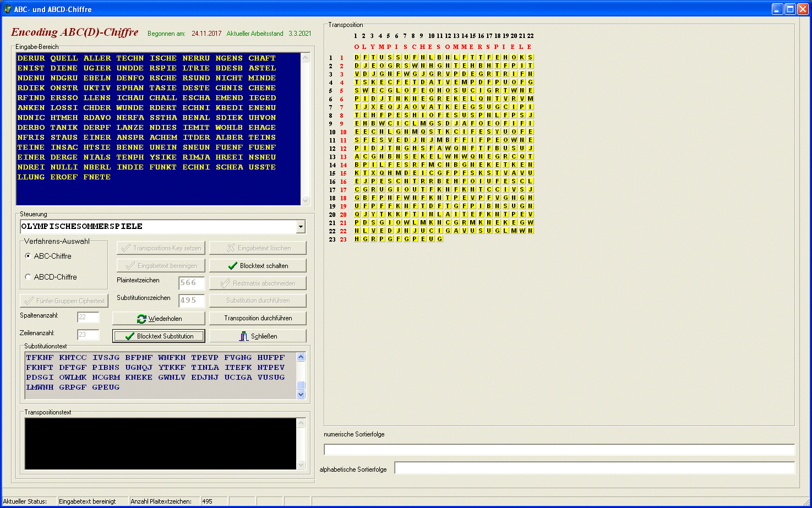
Task: Expand the OLYMPISCHESOMMERSPIELE key dropdown
Action: coord(301,227)
